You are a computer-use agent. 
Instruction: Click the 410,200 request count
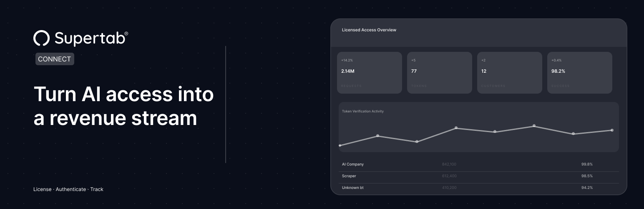[x=449, y=188]
